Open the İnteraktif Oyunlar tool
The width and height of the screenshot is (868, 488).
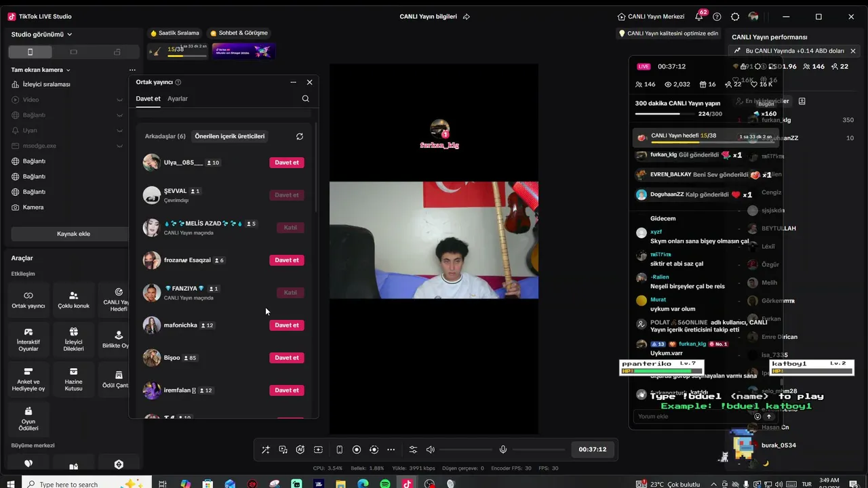point(28,340)
